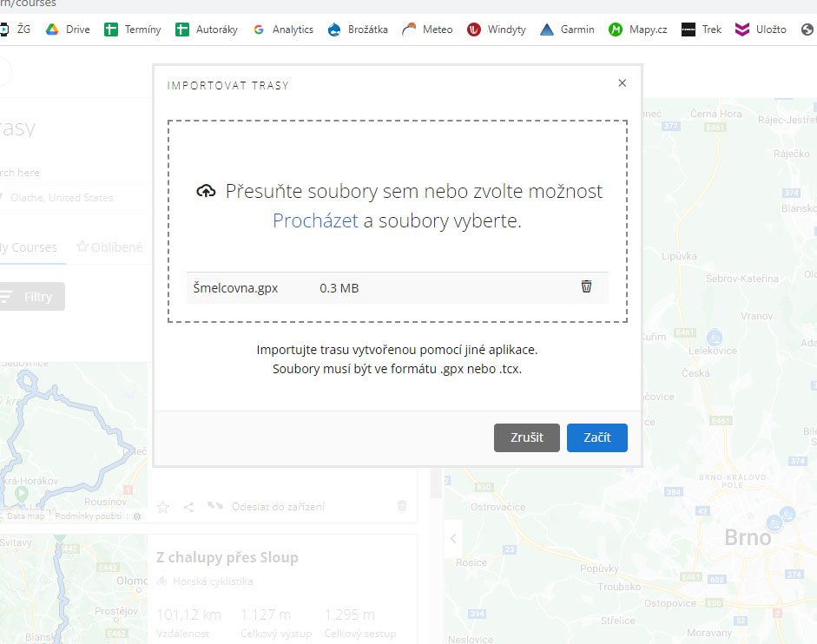Viewport: 817px width, 644px height.
Task: Cancel import with the Zrušit button
Action: tap(527, 437)
